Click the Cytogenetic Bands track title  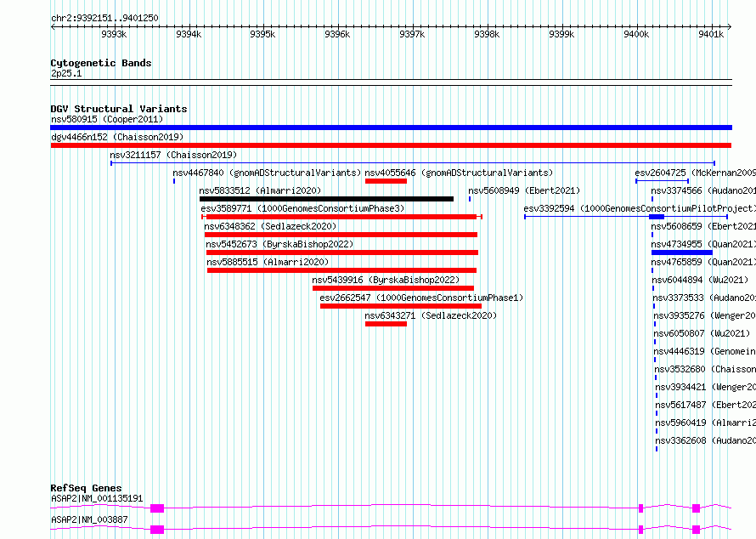point(101,63)
